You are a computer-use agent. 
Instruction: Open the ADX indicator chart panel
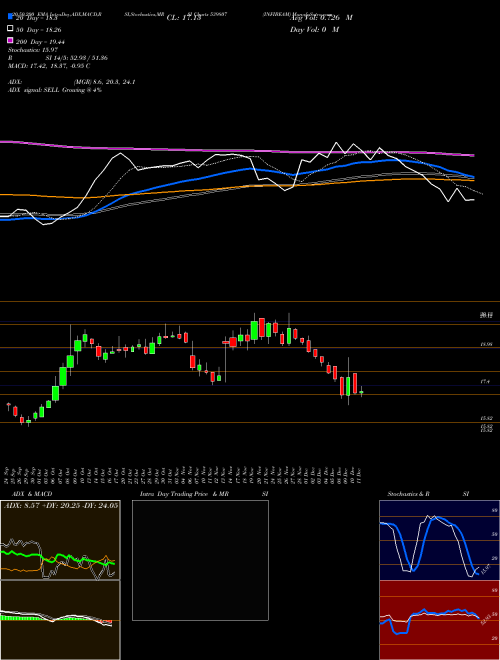coord(60,540)
